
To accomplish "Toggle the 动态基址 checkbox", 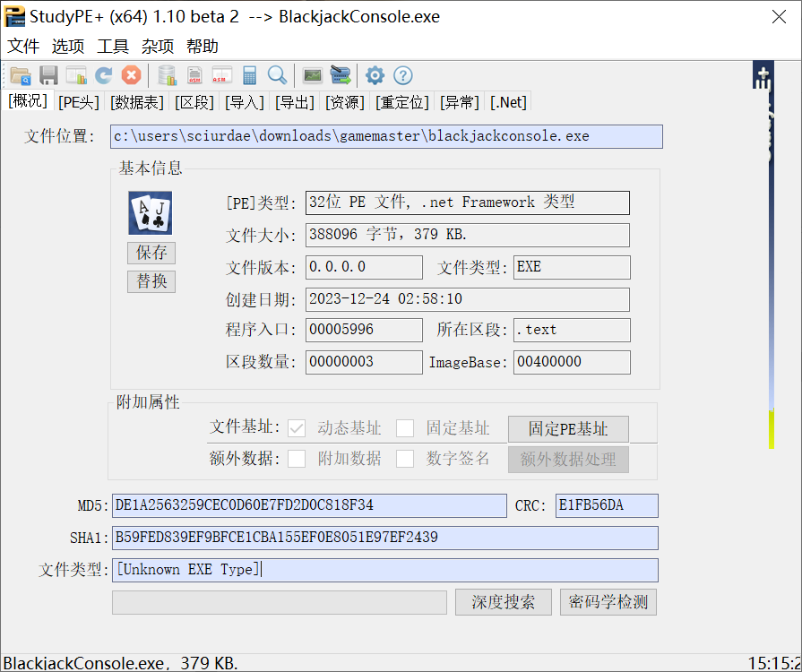I will click(297, 428).
